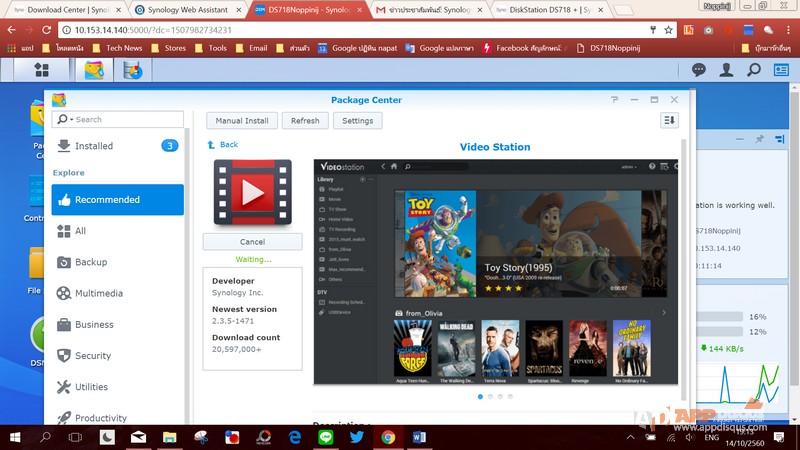The width and height of the screenshot is (800, 450).
Task: Select the Utilities category
Action: pos(117,387)
